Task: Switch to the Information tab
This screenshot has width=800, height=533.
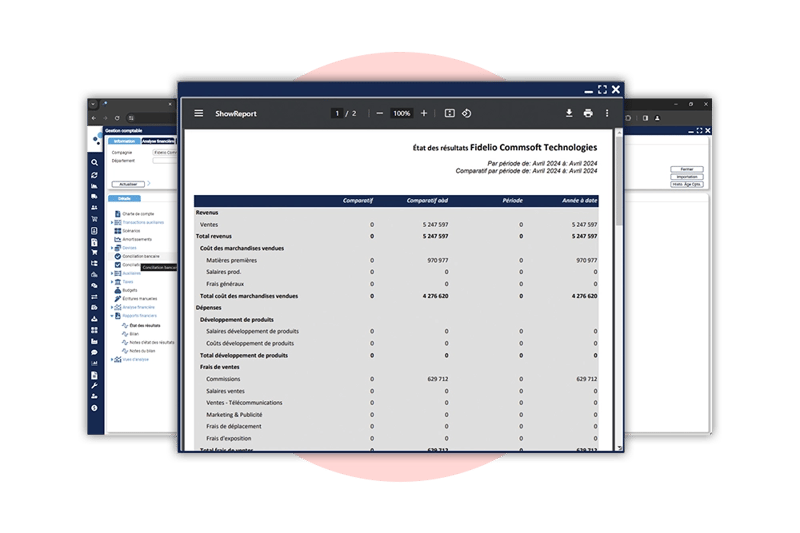Action: (x=124, y=141)
